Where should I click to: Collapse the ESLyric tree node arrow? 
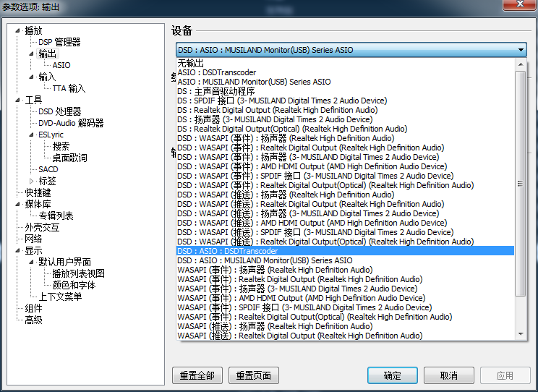[31, 135]
